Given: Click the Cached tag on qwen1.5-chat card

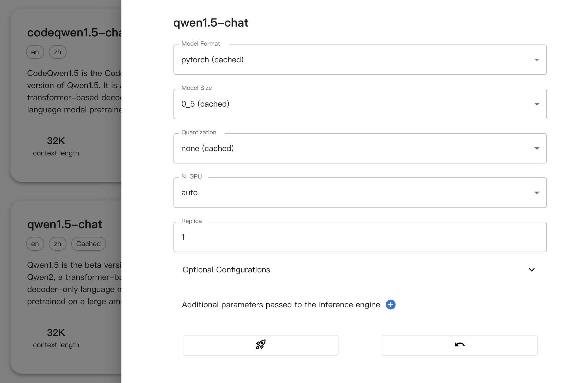Looking at the screenshot, I should click(x=88, y=244).
